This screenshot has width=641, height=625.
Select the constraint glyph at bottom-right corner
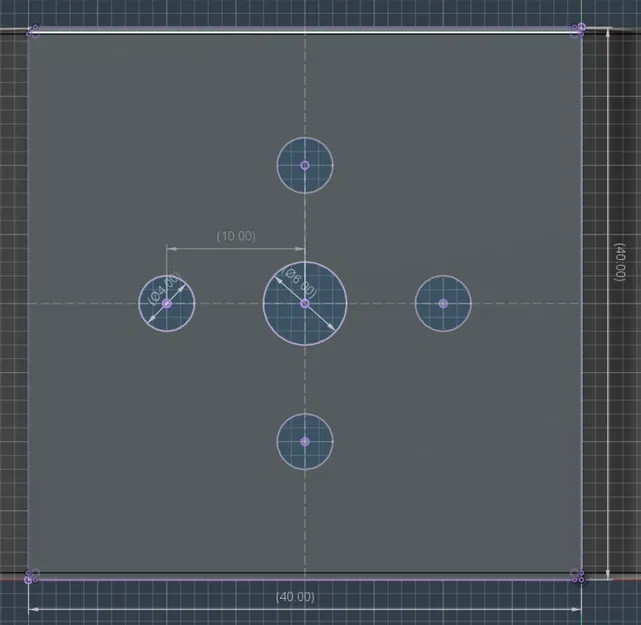pyautogui.click(x=577, y=576)
